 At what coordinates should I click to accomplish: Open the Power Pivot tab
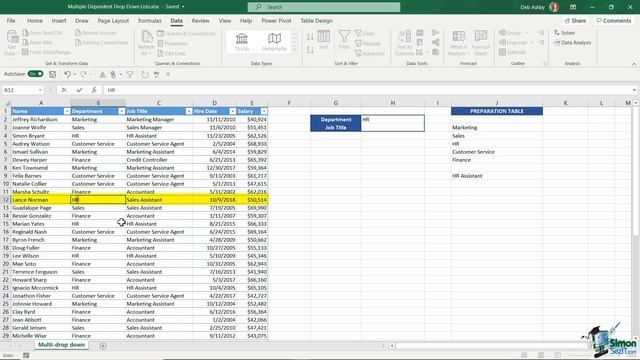point(276,20)
